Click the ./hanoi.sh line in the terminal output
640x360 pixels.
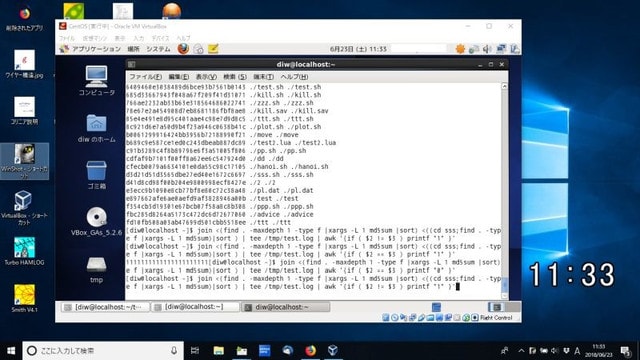tap(227, 167)
